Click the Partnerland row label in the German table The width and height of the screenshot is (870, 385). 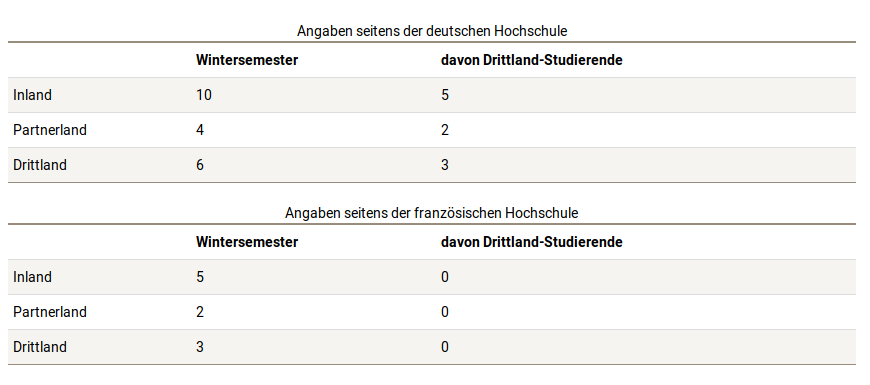coord(50,130)
